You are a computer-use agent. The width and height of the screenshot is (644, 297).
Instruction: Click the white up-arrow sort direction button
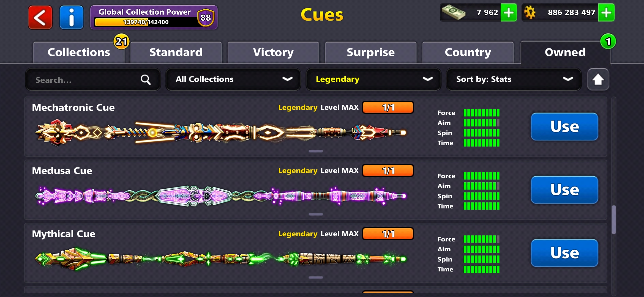click(598, 79)
